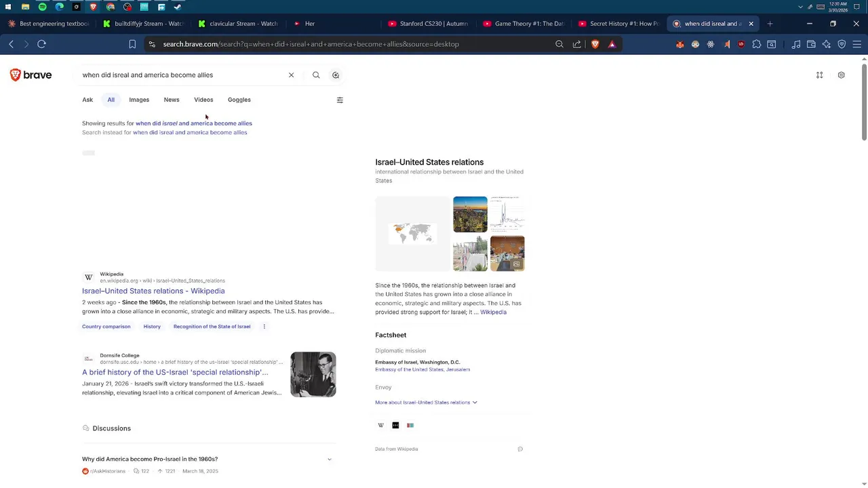Give feedback on the infobox data
The image size is (868, 488).
pyautogui.click(x=520, y=449)
